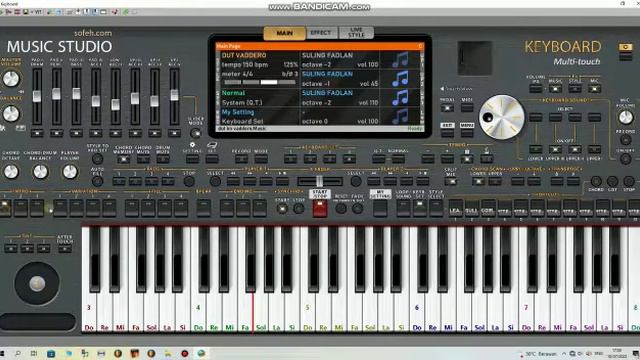This screenshot has width=640, height=360.
Task: Click the MENU button
Action: coord(467,133)
